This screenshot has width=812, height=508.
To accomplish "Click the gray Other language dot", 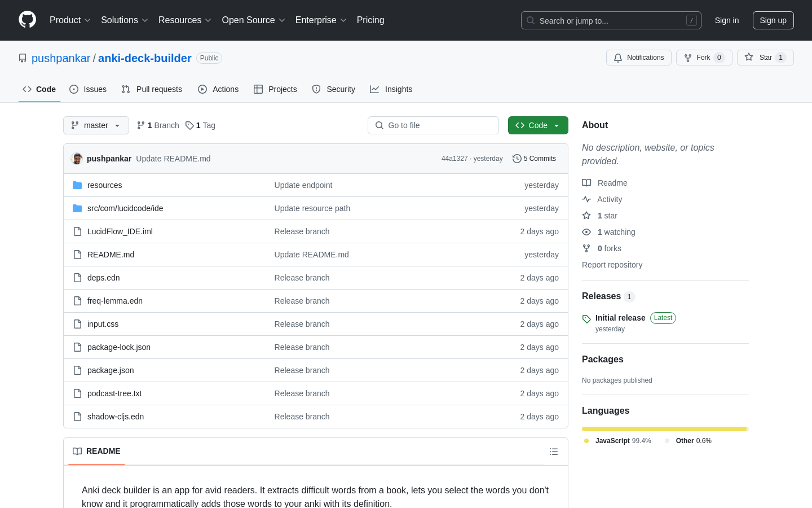I will point(667,441).
